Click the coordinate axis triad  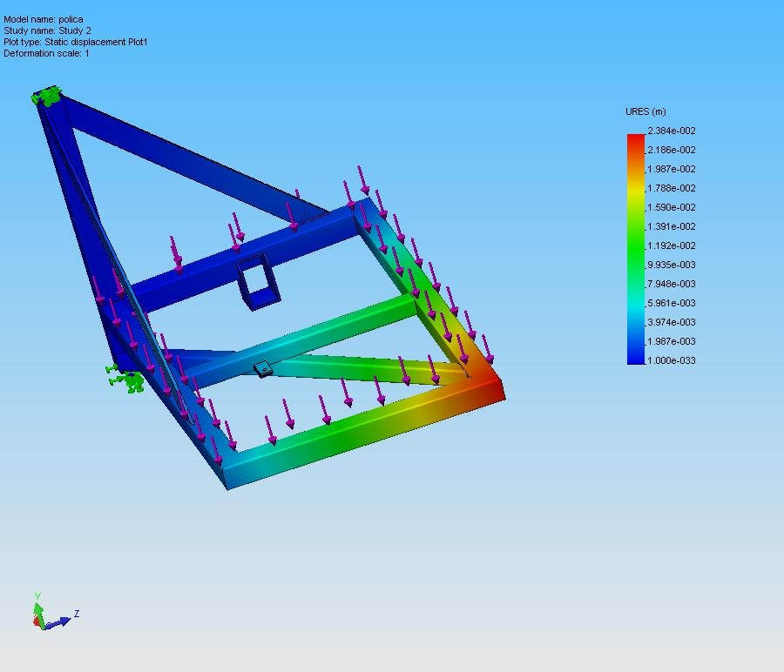(x=55, y=612)
